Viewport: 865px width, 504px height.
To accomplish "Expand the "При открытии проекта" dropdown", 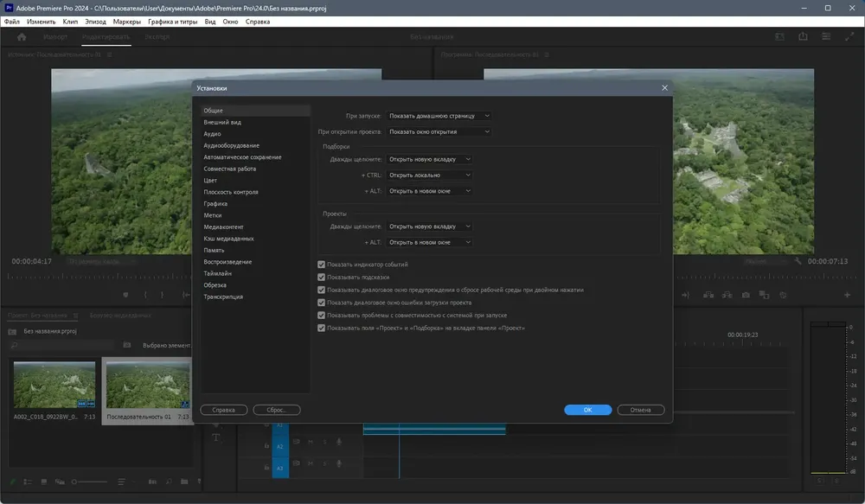I will 439,132.
